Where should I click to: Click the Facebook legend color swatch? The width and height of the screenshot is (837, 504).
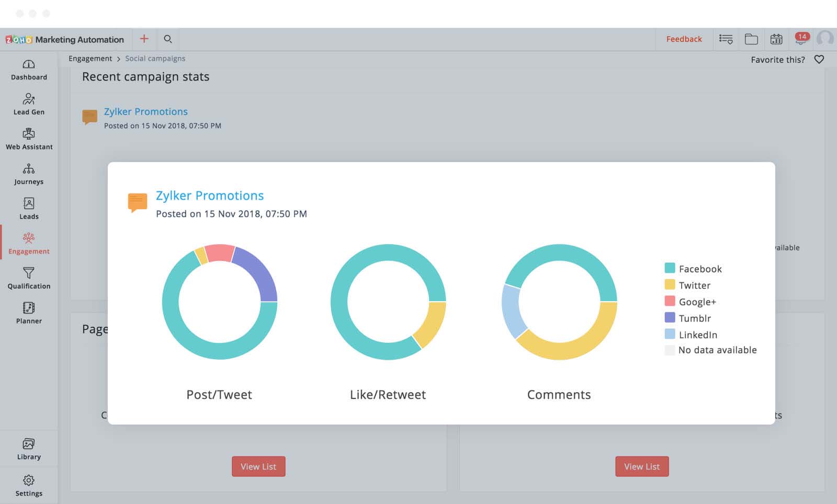670,268
